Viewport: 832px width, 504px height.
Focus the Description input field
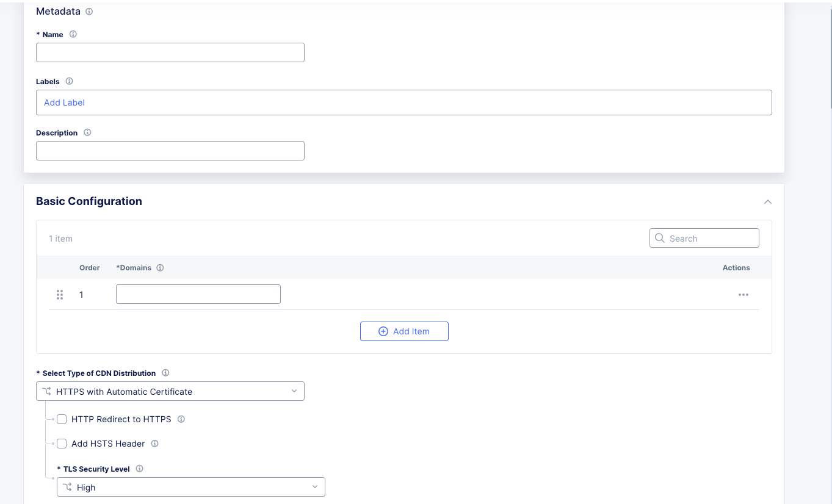click(x=170, y=151)
